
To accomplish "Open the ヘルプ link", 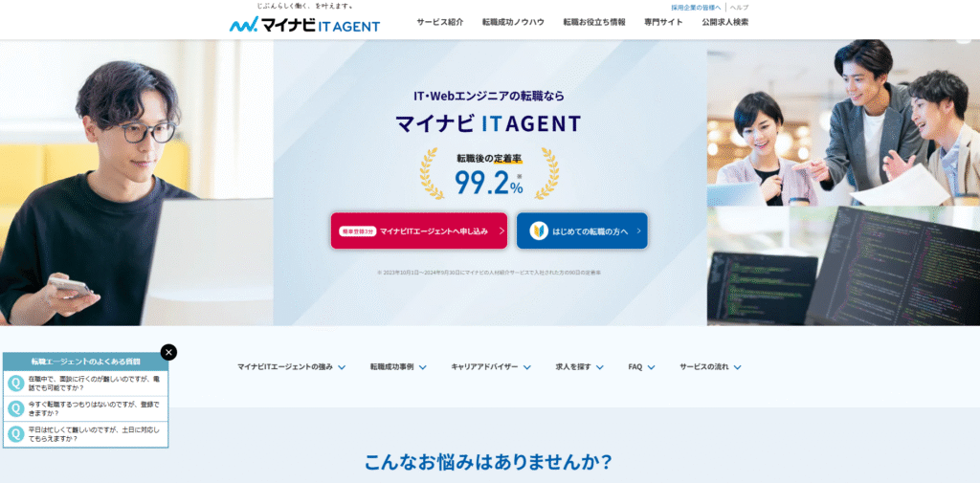I will [740, 8].
